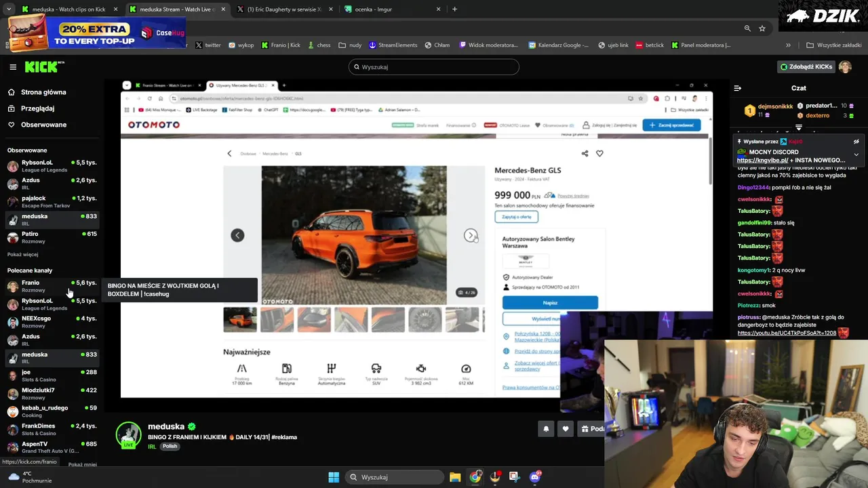This screenshot has height=488, width=868.
Task: Go to next car photo on Otomoto
Action: [x=471, y=235]
